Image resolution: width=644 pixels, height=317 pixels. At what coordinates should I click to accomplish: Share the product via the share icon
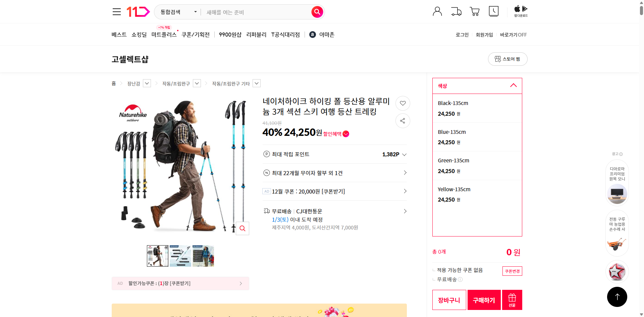coord(402,121)
